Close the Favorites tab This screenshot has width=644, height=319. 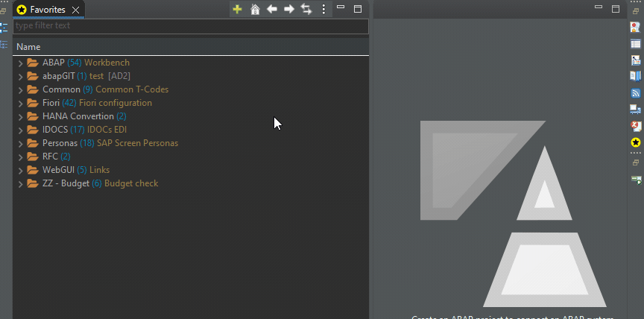[75, 10]
